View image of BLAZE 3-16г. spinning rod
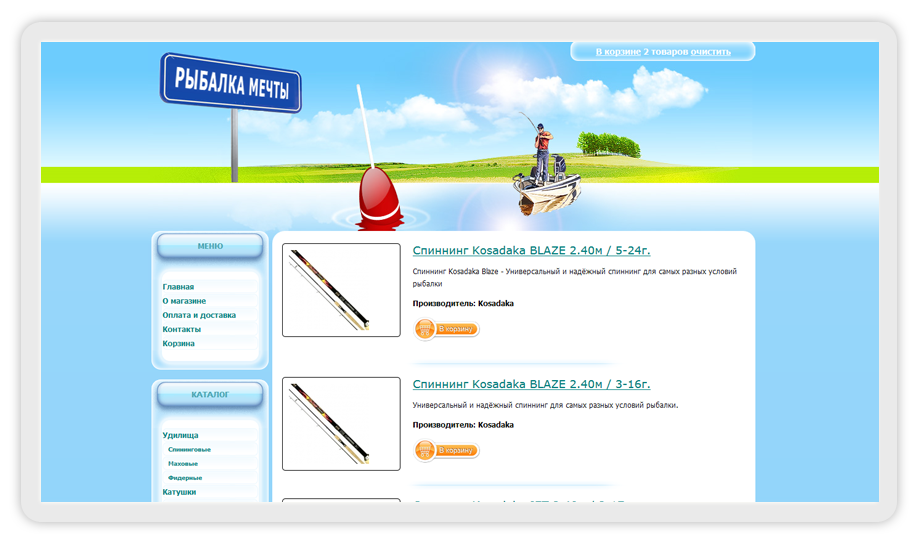The width and height of the screenshot is (918, 544). 341,424
